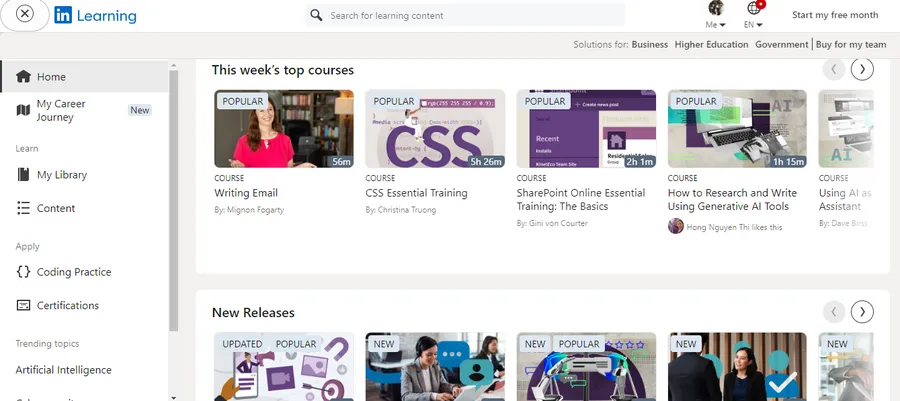Screen dimensions: 900x401
Task: Click the Home house icon
Action: [23, 76]
